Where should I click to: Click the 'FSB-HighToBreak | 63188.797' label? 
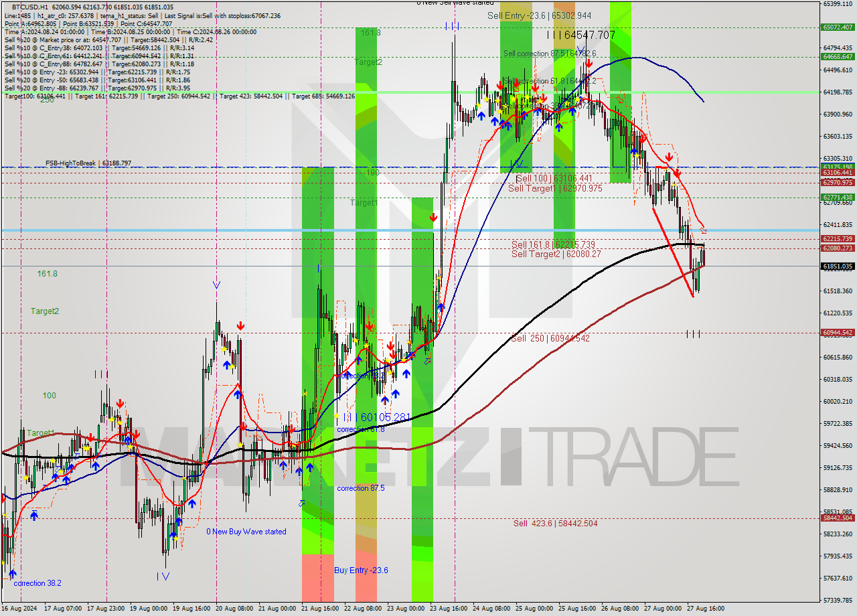[88, 163]
